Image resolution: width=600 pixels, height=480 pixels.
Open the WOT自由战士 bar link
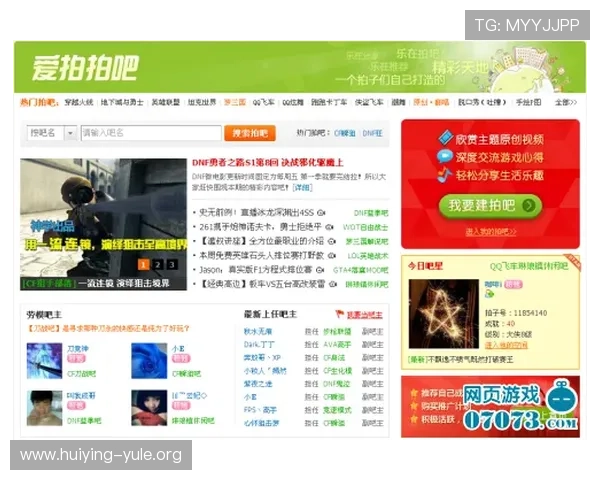(365, 227)
